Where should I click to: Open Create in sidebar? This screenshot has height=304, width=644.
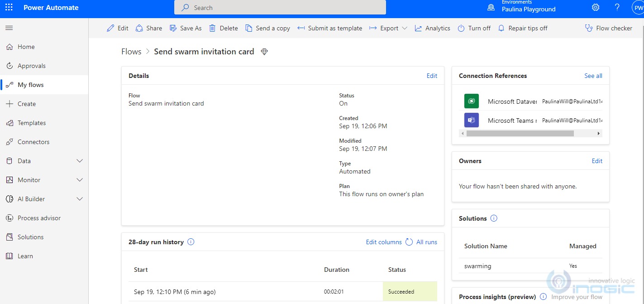pyautogui.click(x=44, y=104)
